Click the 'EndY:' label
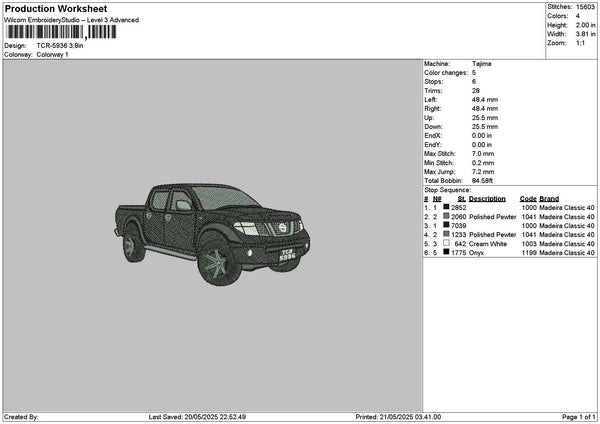Viewport: 600px width, 424px height. pyautogui.click(x=433, y=145)
